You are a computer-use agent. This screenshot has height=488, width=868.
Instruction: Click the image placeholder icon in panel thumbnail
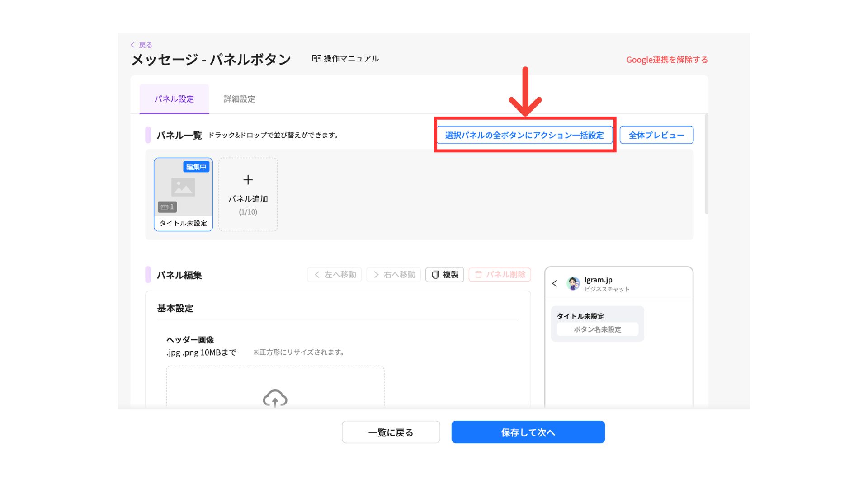(183, 187)
